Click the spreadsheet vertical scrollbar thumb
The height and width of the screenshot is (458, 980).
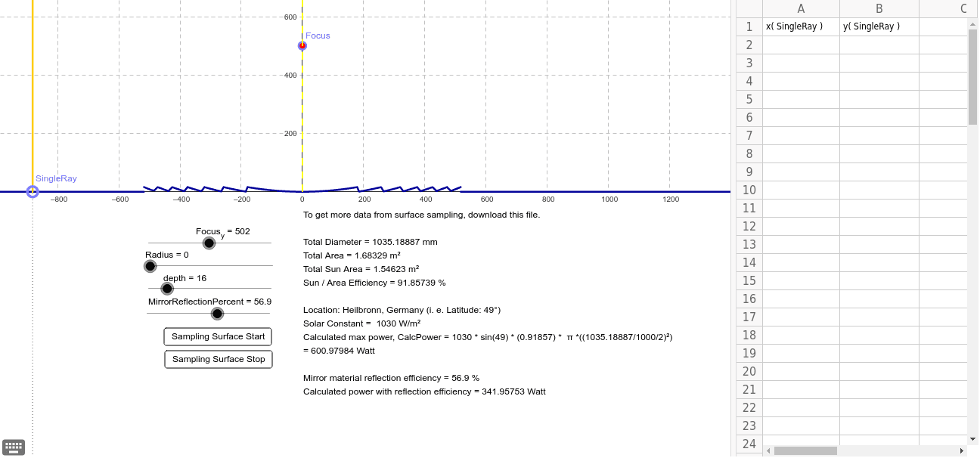click(973, 76)
